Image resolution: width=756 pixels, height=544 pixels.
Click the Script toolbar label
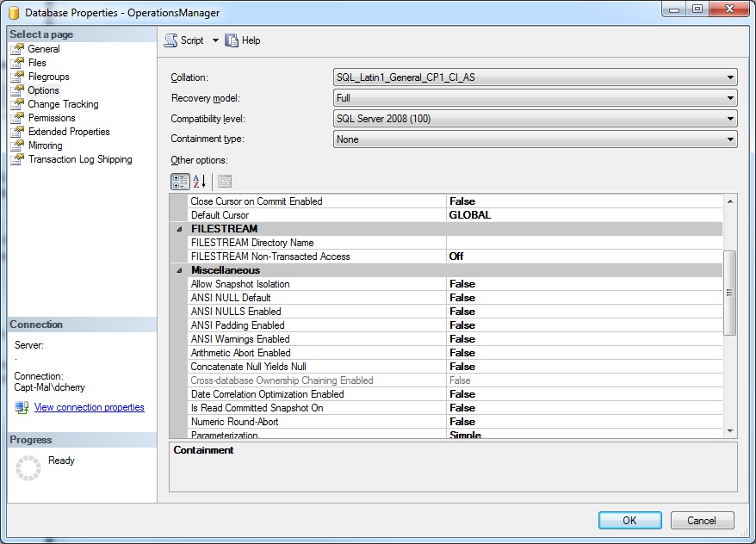coord(192,40)
